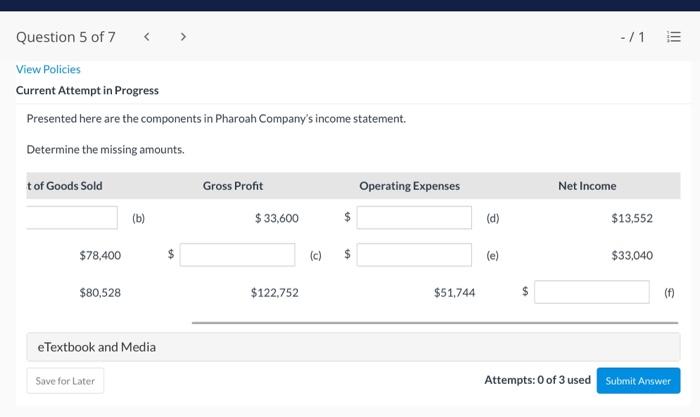Select the Net Income input (f)
Screen dimensions: 700x417
[592, 292]
